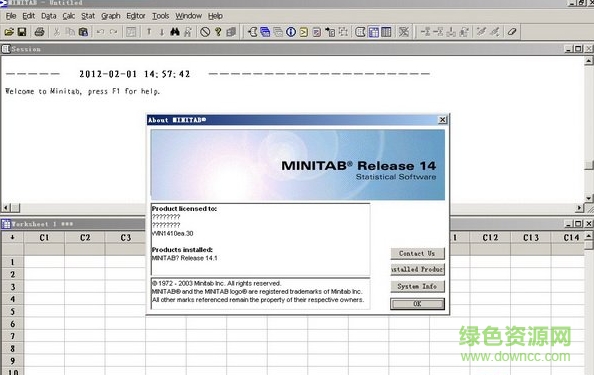594x375 pixels.
Task: Click the Cancel circle-slash icon
Action: tap(205, 32)
